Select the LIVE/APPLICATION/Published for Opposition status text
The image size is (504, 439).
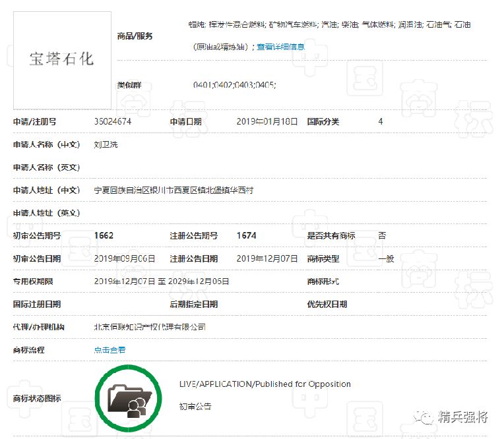(x=265, y=384)
